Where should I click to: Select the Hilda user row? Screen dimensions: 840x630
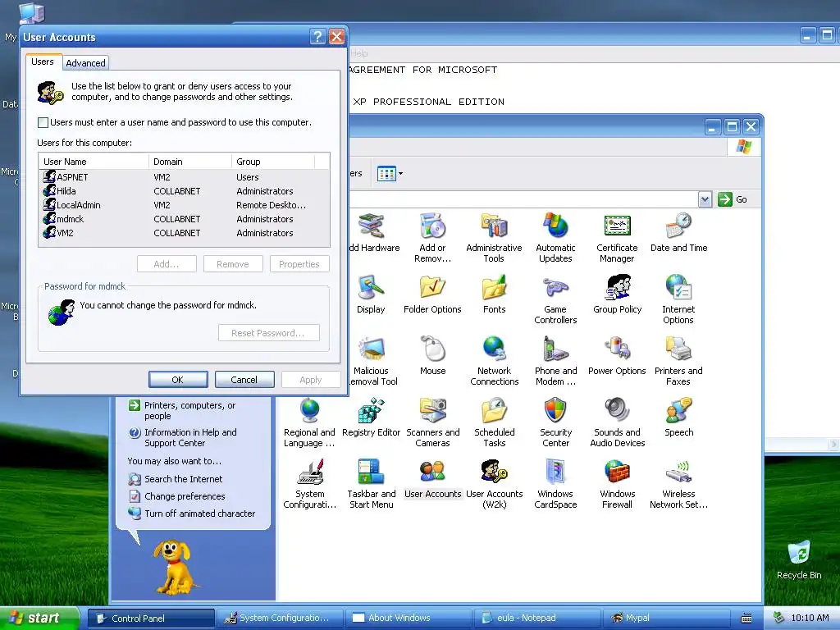click(184, 190)
